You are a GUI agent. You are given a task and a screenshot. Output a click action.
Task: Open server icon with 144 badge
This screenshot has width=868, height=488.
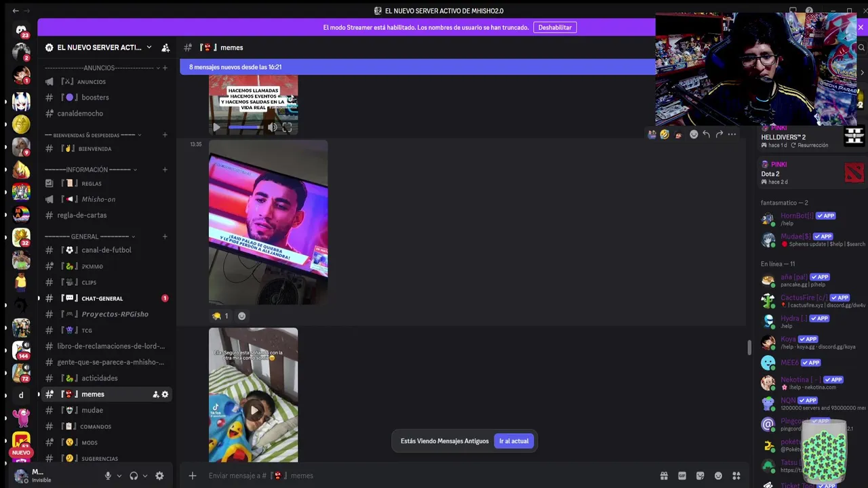tap(21, 350)
